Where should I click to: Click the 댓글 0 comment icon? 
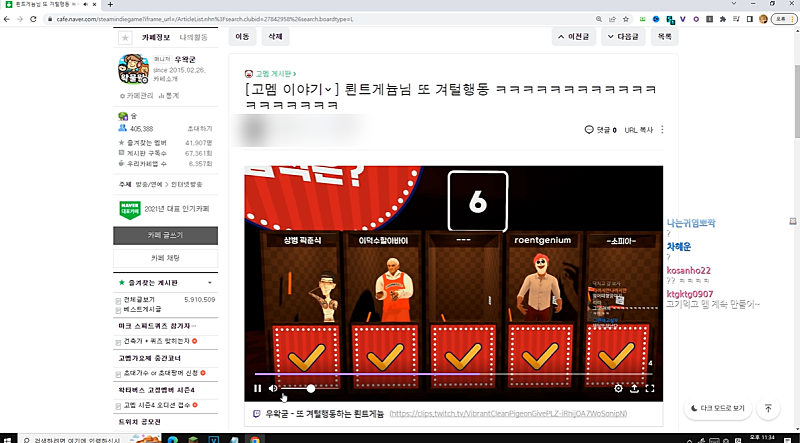[x=601, y=130]
